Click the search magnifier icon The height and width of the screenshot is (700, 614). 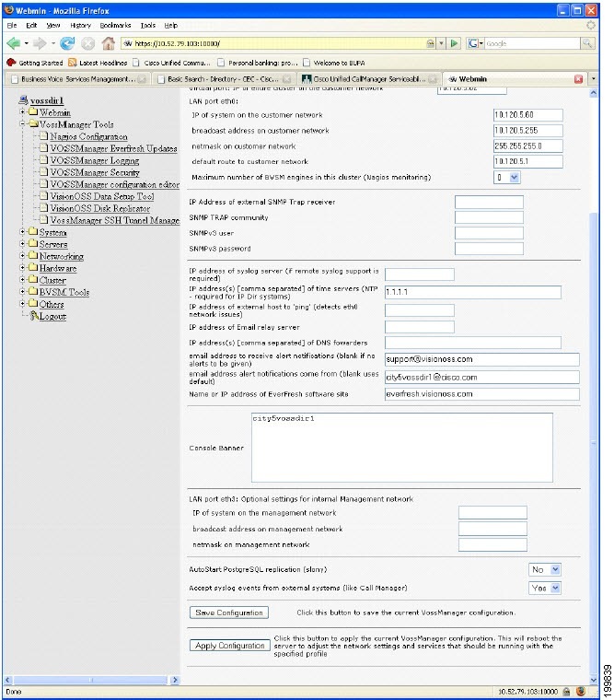click(587, 43)
